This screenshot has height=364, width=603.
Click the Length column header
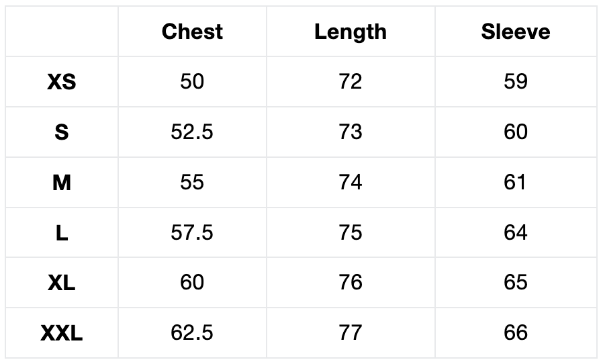coord(351,32)
